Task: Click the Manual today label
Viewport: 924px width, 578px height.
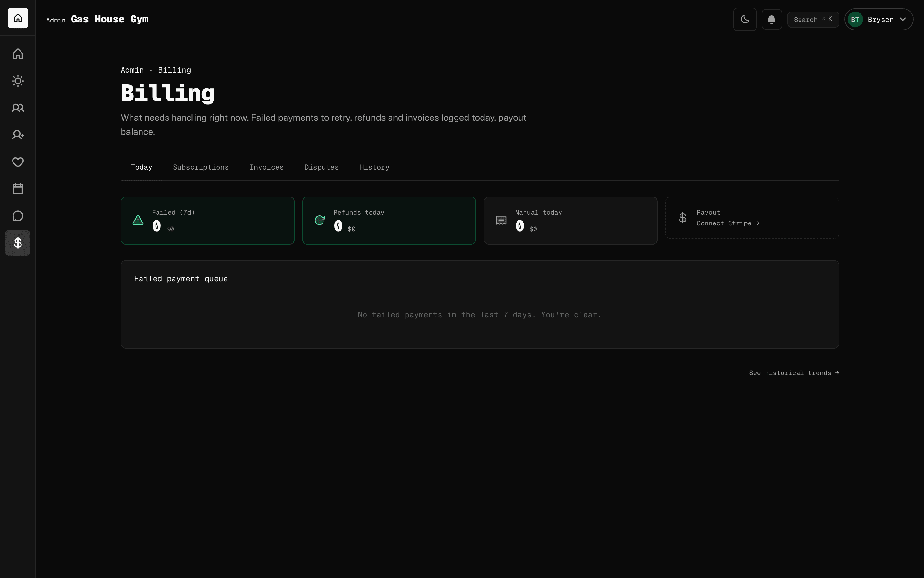Action: (538, 212)
